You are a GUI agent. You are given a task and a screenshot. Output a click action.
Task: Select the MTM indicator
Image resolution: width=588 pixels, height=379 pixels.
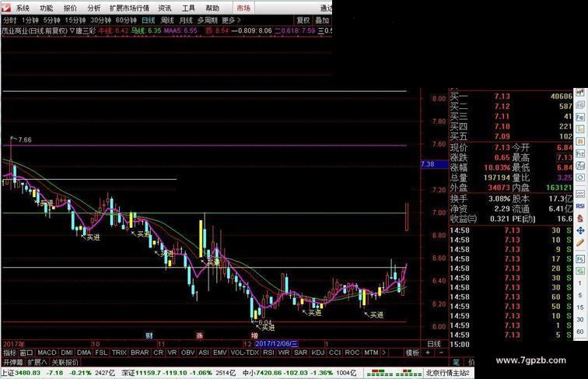tap(371, 353)
